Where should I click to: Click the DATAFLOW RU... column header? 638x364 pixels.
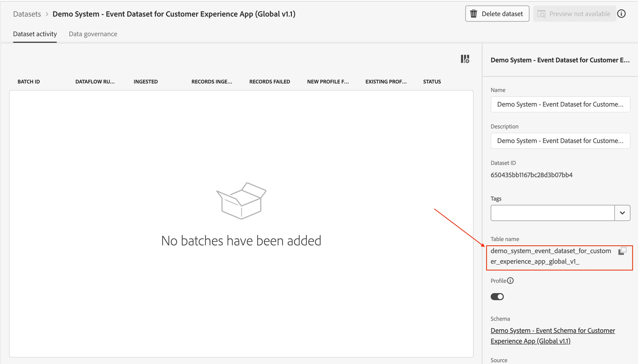coord(95,82)
